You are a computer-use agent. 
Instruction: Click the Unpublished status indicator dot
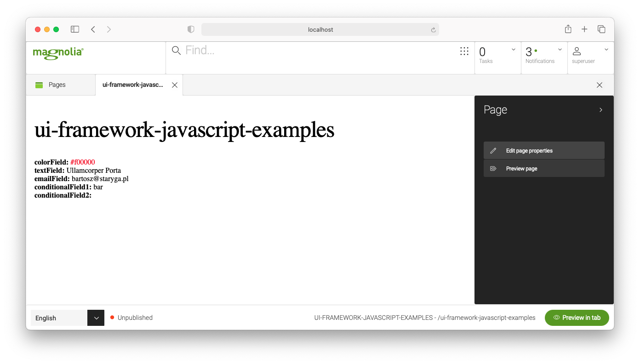pos(111,318)
